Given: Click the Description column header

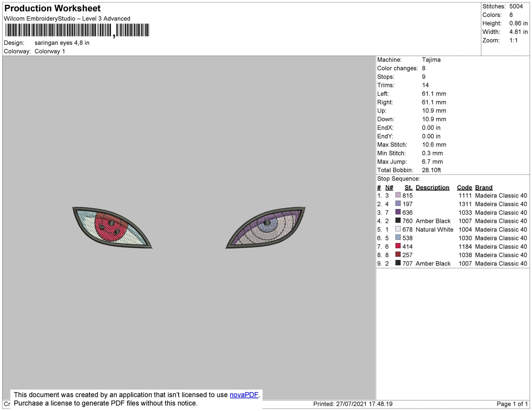Looking at the screenshot, I should [x=432, y=187].
